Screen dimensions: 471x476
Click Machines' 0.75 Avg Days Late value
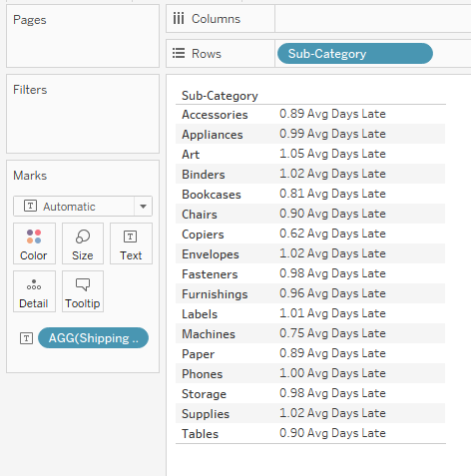[332, 333]
